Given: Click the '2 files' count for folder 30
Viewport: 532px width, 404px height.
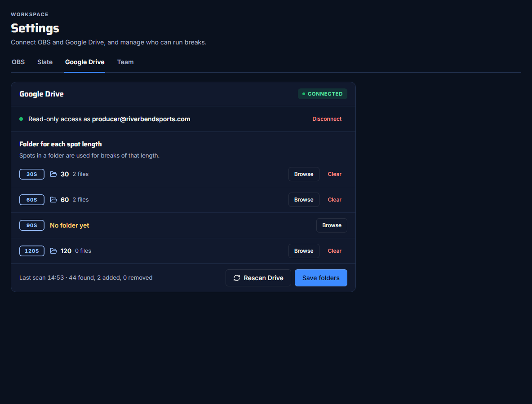Looking at the screenshot, I should 80,174.
